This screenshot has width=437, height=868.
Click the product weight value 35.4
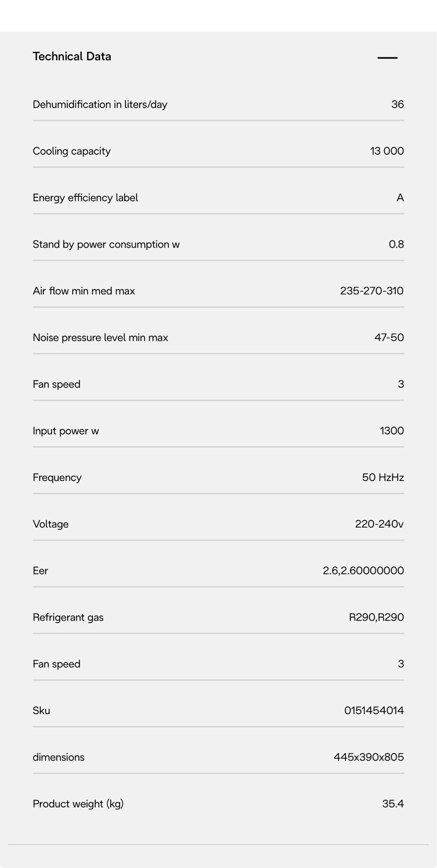point(393,804)
